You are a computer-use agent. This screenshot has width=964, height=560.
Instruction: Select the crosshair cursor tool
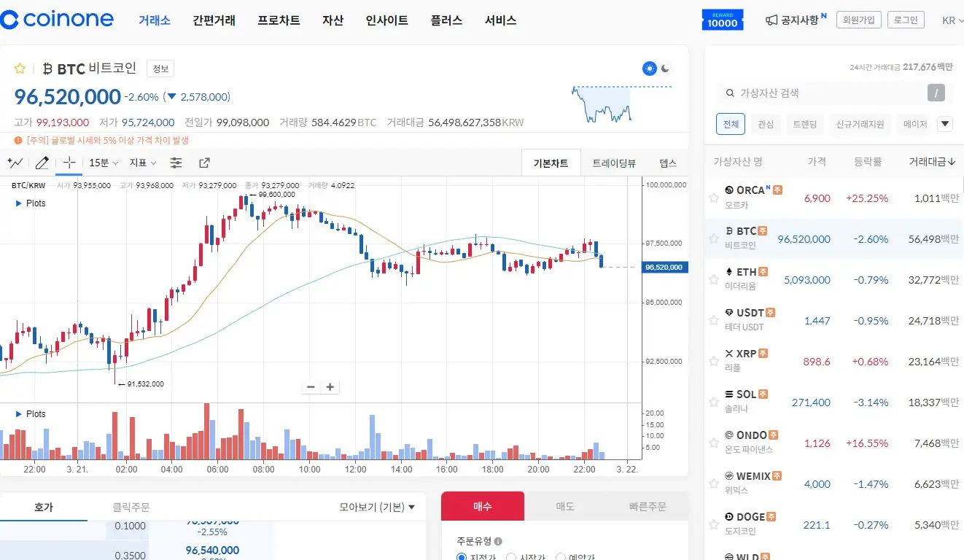point(69,163)
